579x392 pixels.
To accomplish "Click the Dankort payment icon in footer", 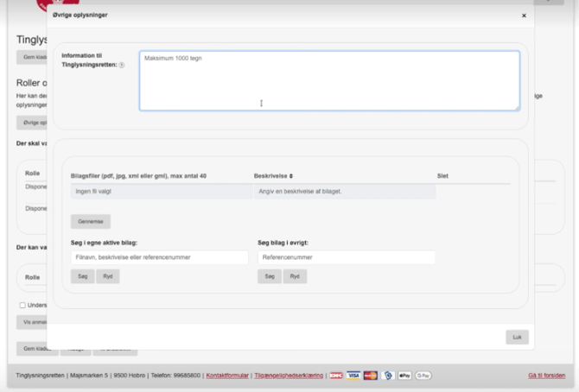I will click(x=336, y=376).
